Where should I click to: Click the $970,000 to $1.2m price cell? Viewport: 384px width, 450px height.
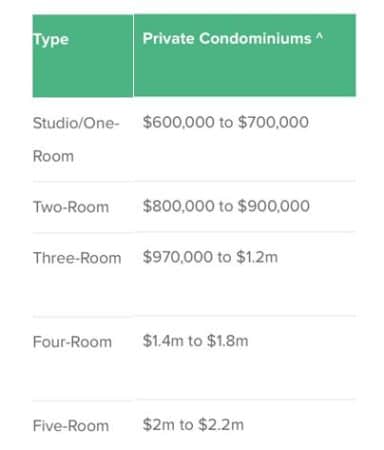[210, 257]
